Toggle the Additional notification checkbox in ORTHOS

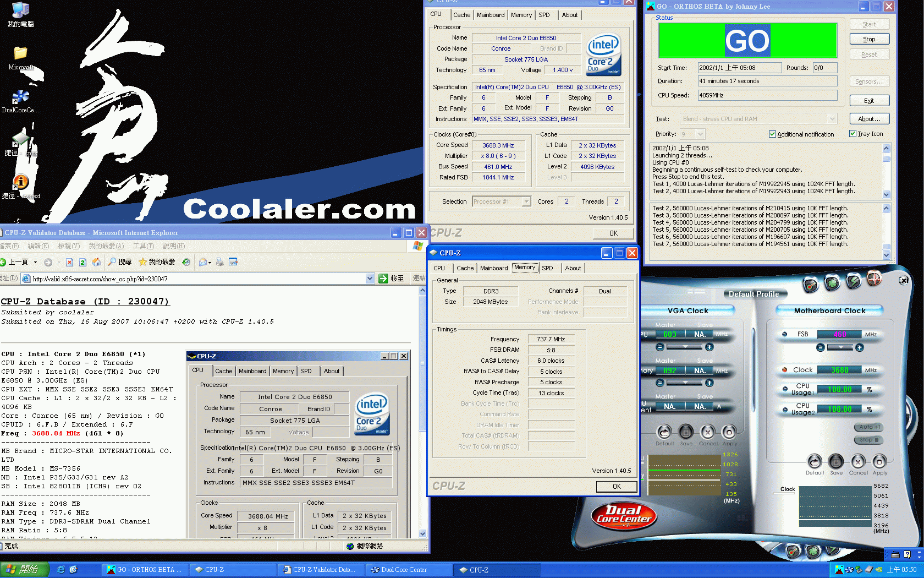772,134
